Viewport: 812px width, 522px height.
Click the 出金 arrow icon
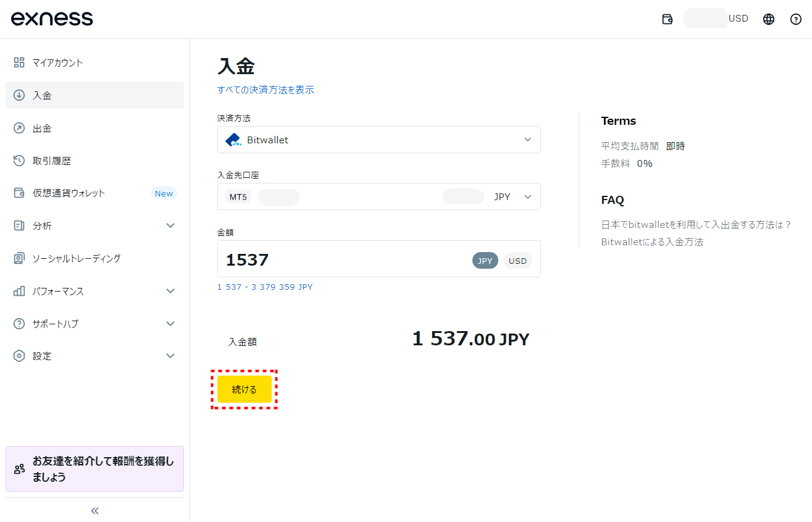(x=19, y=128)
